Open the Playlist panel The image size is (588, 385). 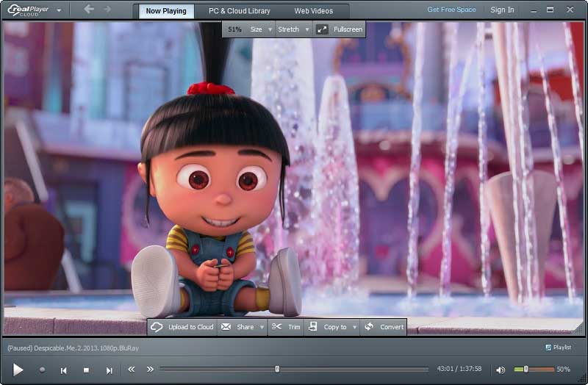click(x=558, y=347)
